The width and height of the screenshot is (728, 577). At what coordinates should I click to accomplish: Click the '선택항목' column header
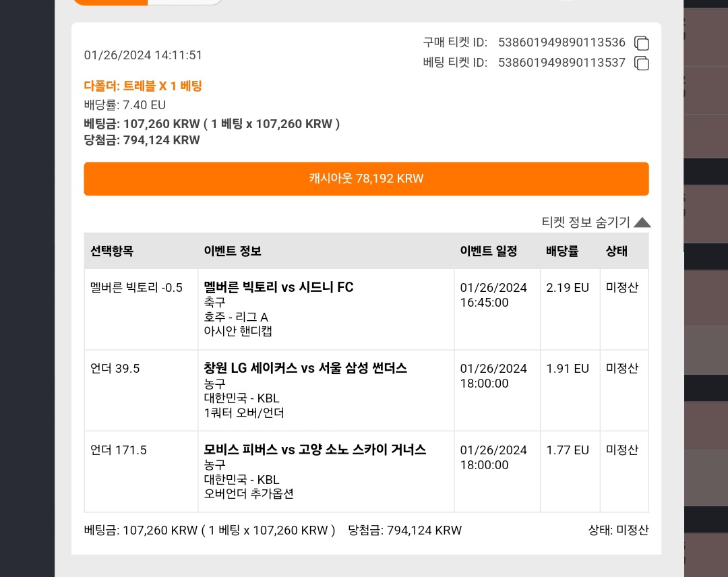[112, 251]
